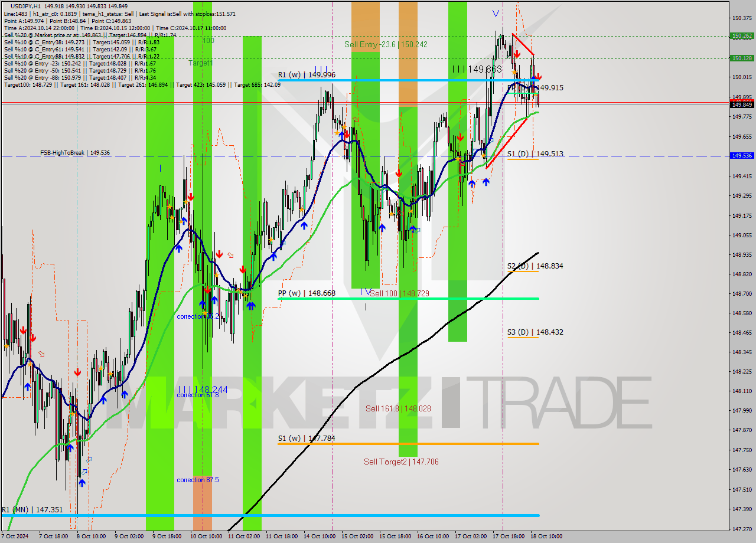Click the 'S1 (D) | 149.513' daily support label
The height and width of the screenshot is (543, 756).
[535, 153]
